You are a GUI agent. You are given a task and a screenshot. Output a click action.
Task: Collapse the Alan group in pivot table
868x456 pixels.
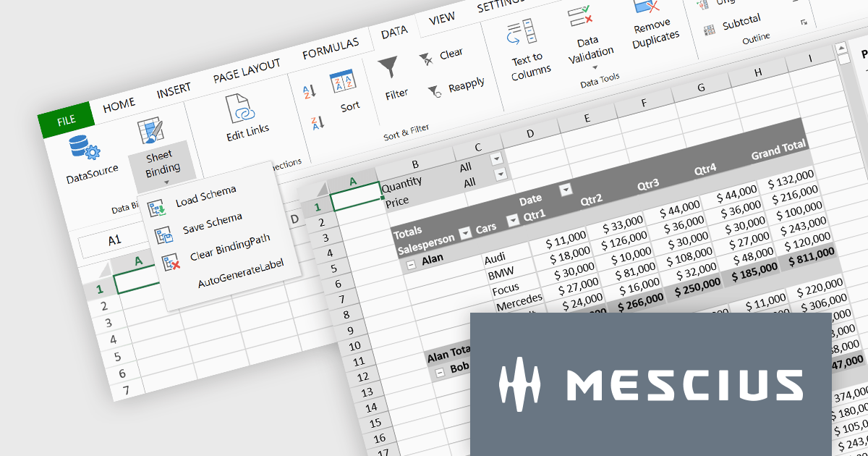coord(411,266)
